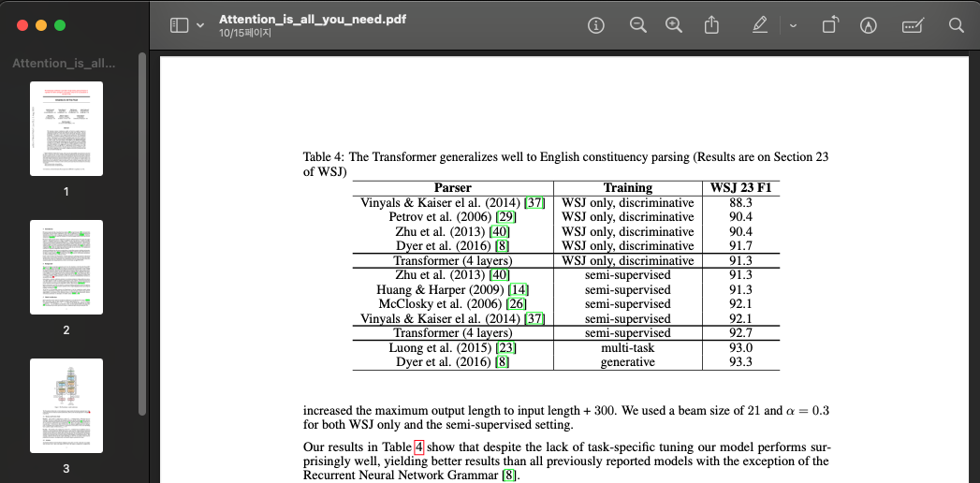Zoom in on the document

tap(674, 25)
